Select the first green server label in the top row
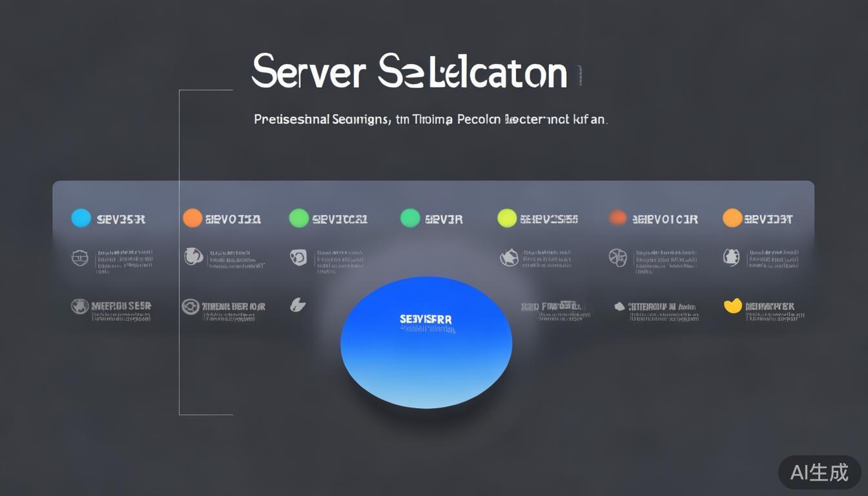 [x=340, y=219]
